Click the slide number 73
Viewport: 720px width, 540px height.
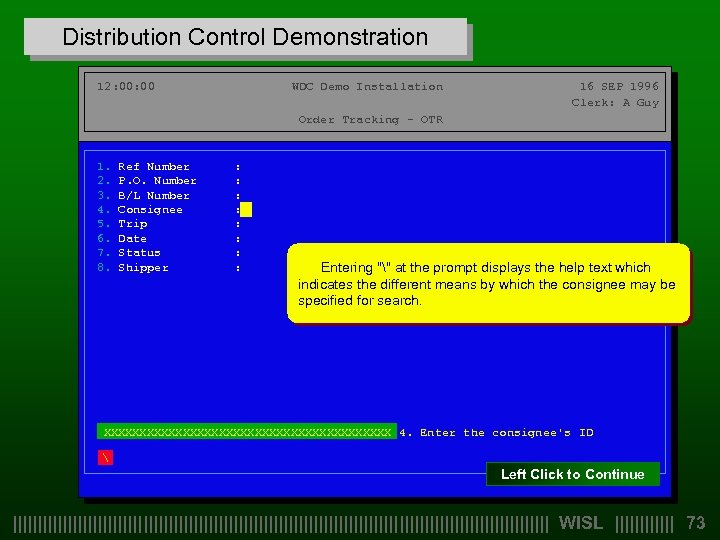click(696, 523)
